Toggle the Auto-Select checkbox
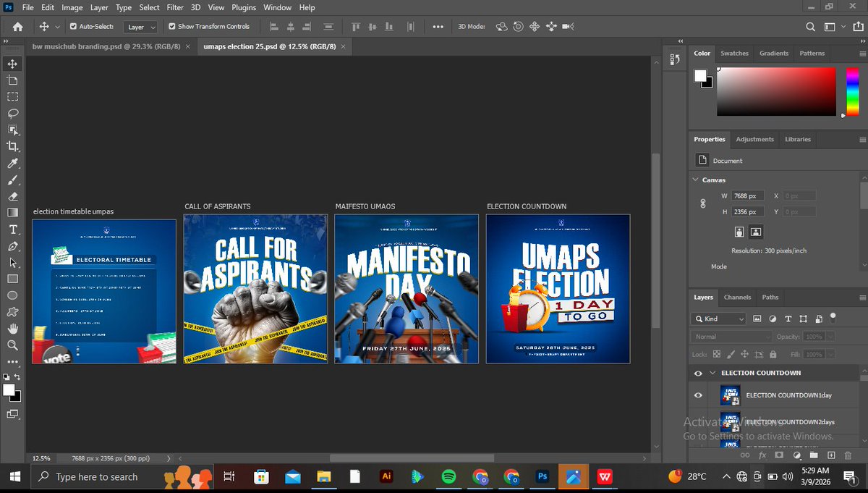The width and height of the screenshot is (868, 493). 73,27
